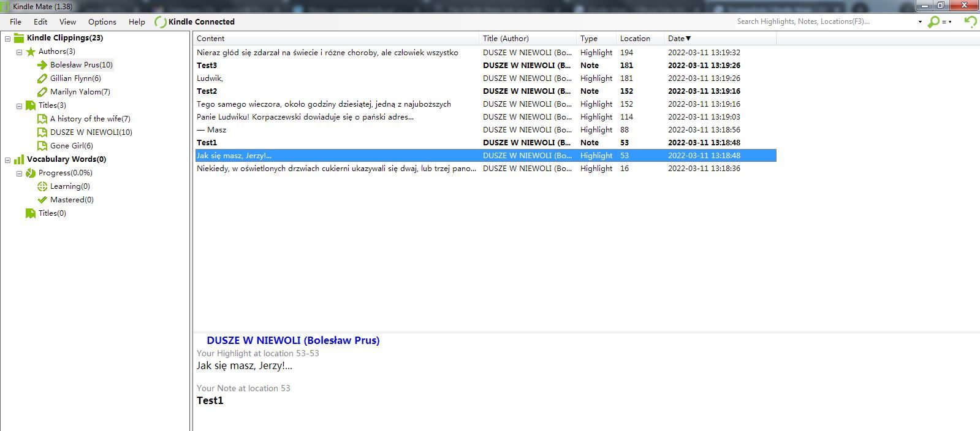Click the book icon next to Gone Girl
The height and width of the screenshot is (431, 980).
point(42,146)
